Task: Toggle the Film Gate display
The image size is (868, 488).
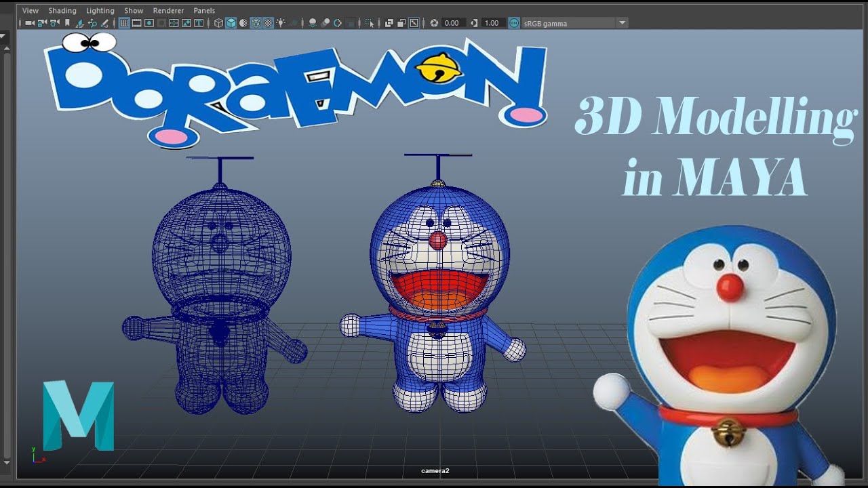Action: pyautogui.click(x=136, y=23)
